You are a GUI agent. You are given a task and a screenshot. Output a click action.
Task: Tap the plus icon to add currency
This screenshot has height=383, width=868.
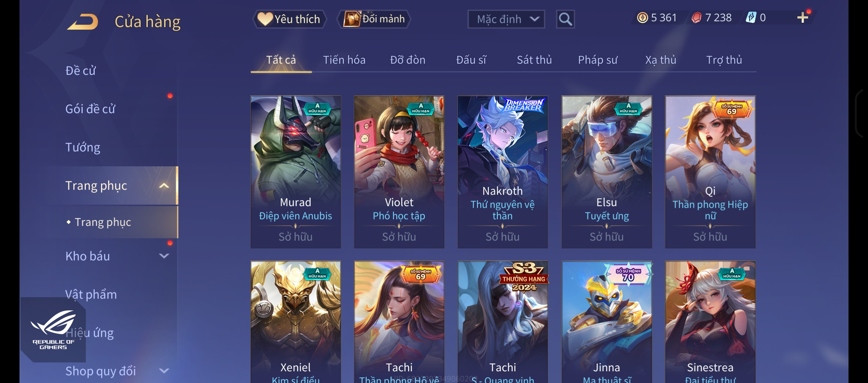click(802, 17)
